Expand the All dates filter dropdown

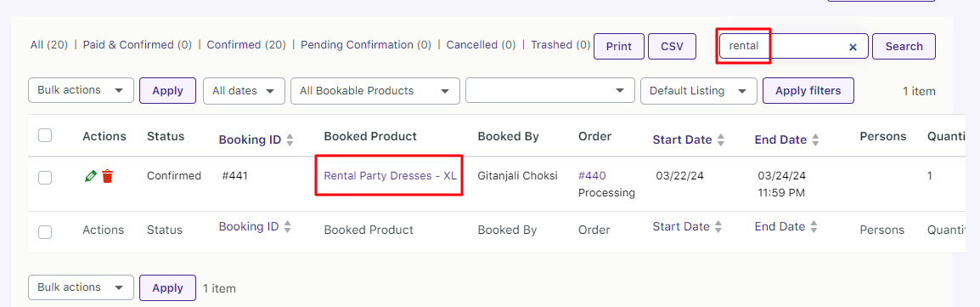point(245,91)
